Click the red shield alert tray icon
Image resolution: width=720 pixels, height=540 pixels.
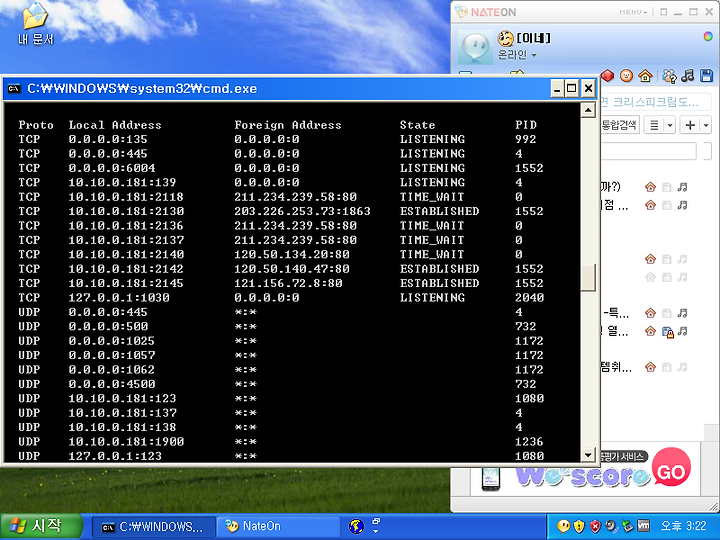[595, 526]
